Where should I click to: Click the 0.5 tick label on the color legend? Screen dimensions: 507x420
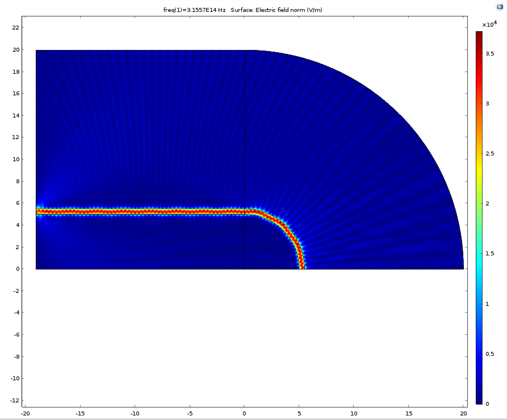click(490, 354)
